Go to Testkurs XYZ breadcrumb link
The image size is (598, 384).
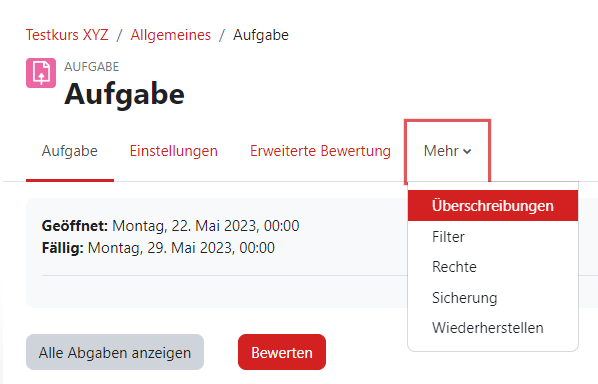coord(67,35)
